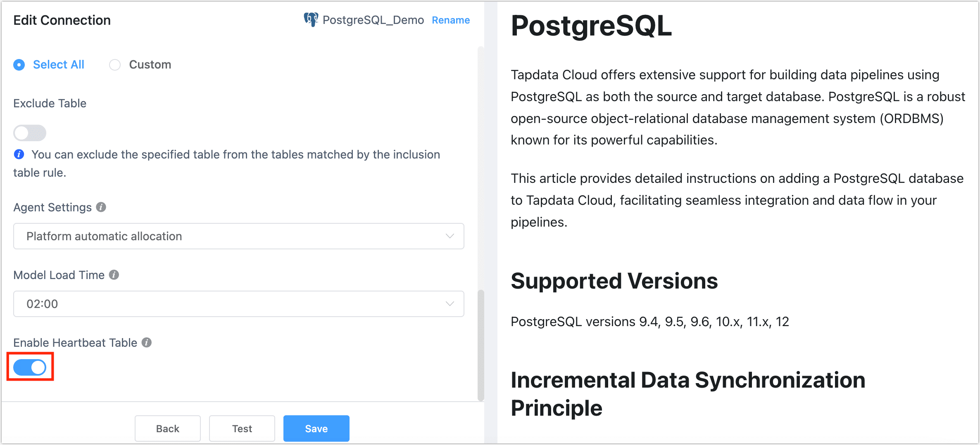Click chevron arrow of 02:00 time box
This screenshot has width=980, height=445.
point(450,304)
